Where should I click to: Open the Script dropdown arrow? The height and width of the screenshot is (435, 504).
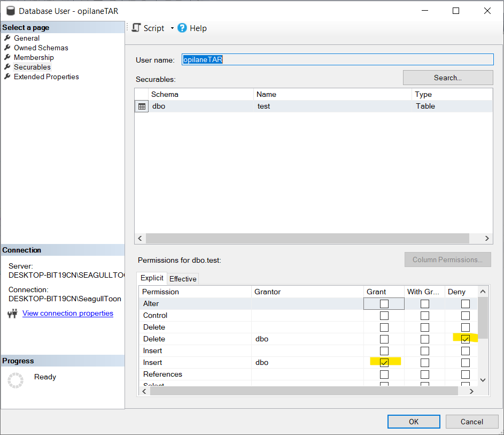172,28
